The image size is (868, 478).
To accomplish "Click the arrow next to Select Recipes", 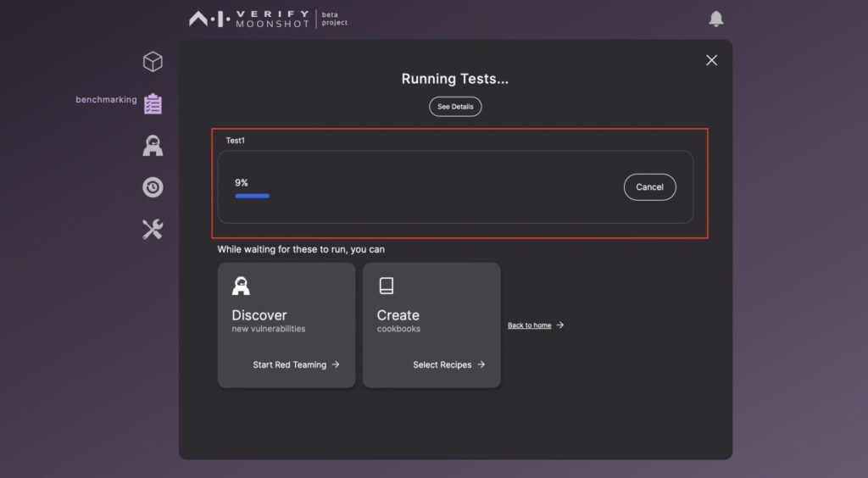I will tap(481, 364).
